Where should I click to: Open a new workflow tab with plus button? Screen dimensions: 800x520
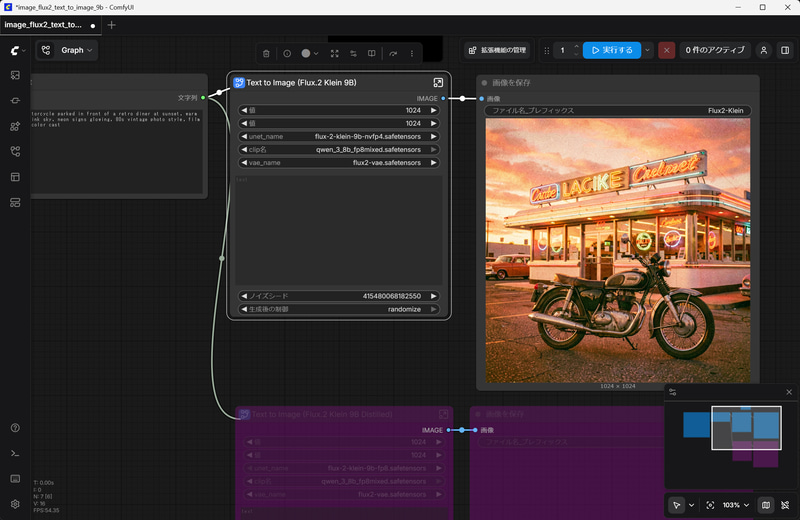click(111, 24)
